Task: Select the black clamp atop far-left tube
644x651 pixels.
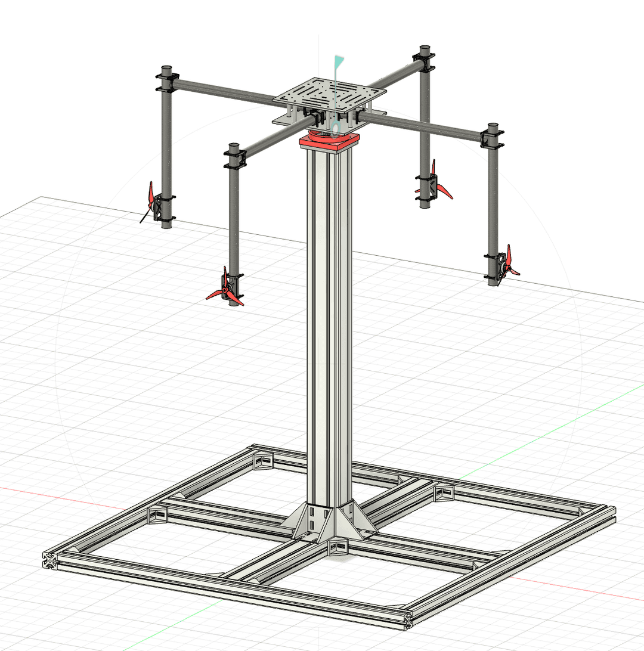Action: pyautogui.click(x=166, y=82)
